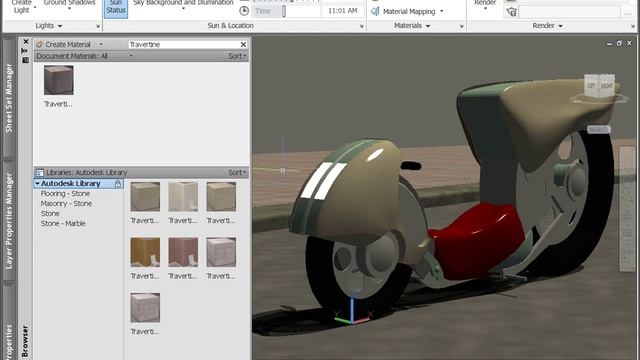
Task: Click the render output file icon
Action: 511,12
